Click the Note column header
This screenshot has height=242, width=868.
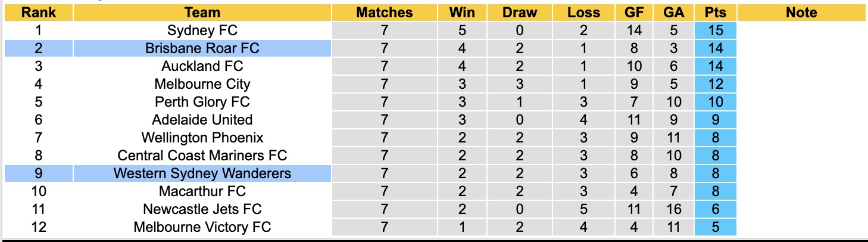[x=801, y=13]
